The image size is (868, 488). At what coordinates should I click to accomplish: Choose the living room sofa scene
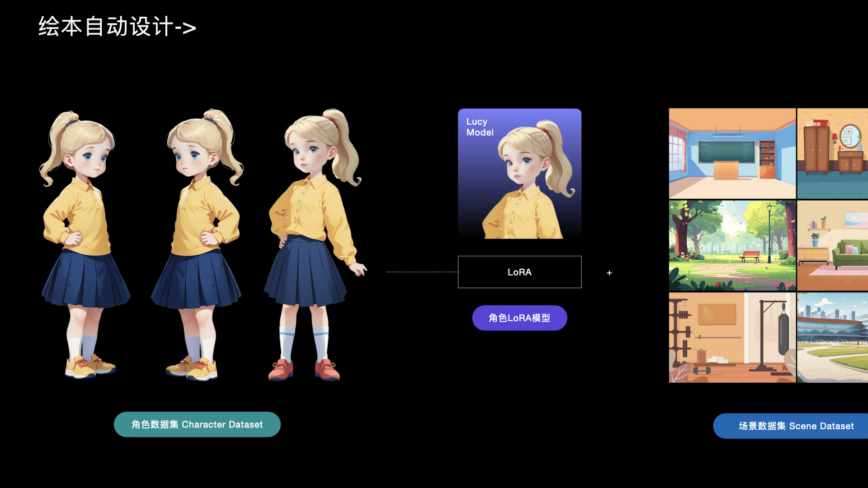(x=832, y=245)
